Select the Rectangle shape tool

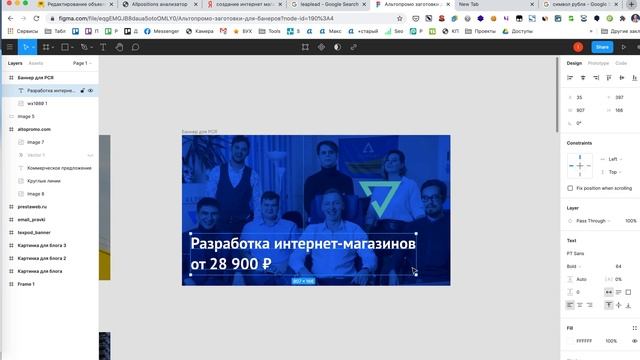click(64, 47)
